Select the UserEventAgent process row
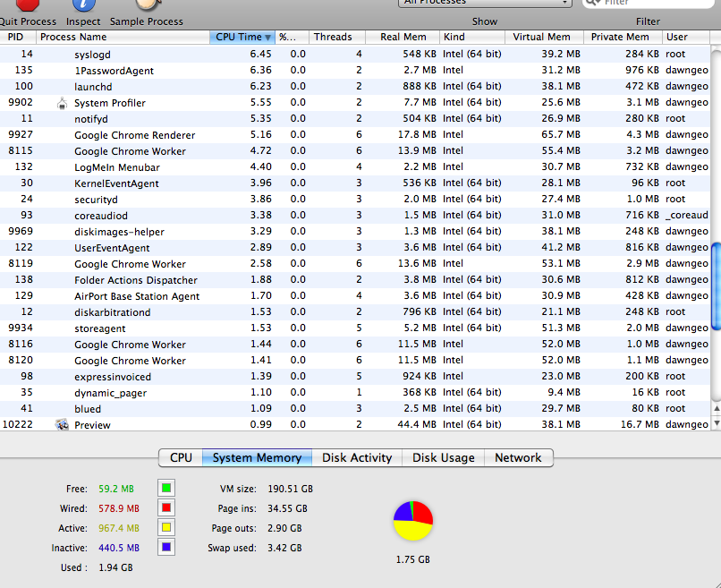 355,247
